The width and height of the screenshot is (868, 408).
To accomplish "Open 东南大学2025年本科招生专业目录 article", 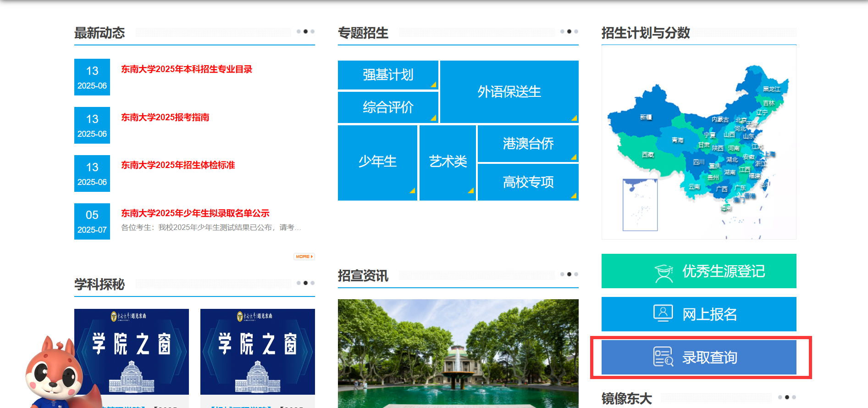I will tap(187, 69).
